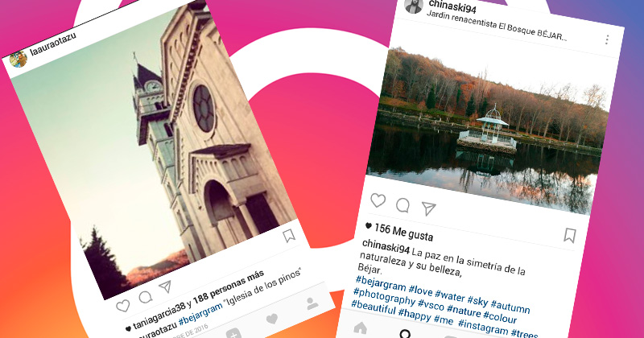This screenshot has height=338, width=644.
Task: Like the laauraotazu church photo post
Action: 123,306
